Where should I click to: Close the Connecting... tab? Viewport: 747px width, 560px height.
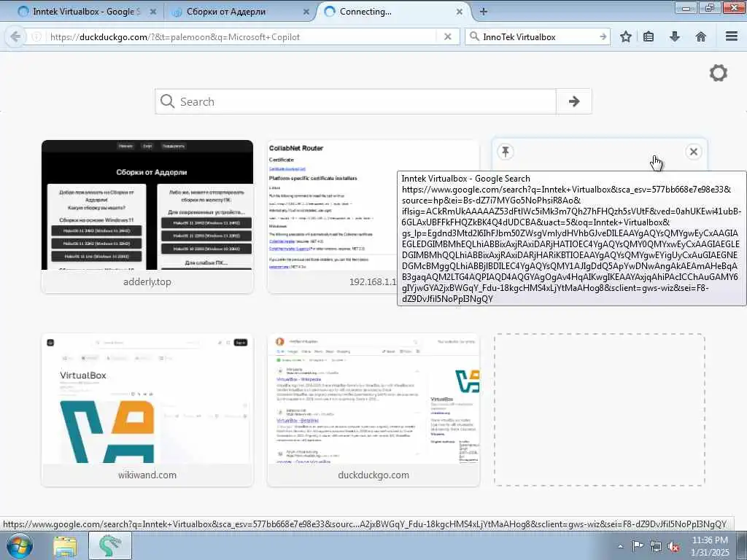pos(460,12)
